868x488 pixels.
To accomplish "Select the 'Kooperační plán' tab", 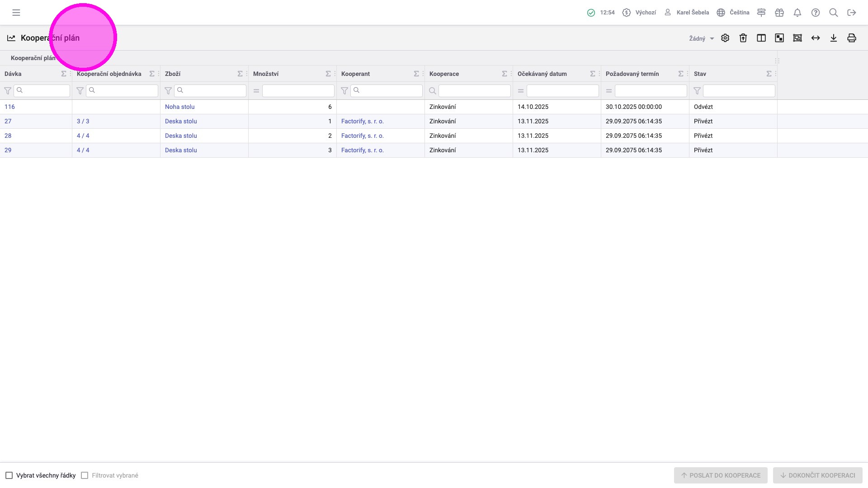I will 33,58.
